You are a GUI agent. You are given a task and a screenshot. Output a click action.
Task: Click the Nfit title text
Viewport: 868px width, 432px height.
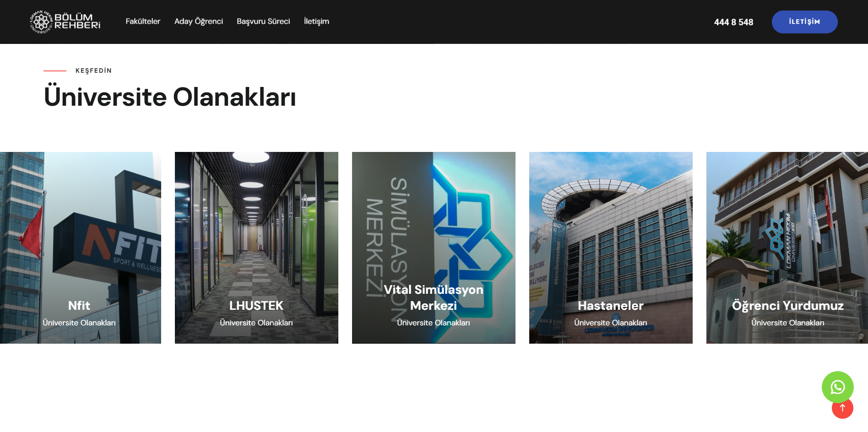79,306
